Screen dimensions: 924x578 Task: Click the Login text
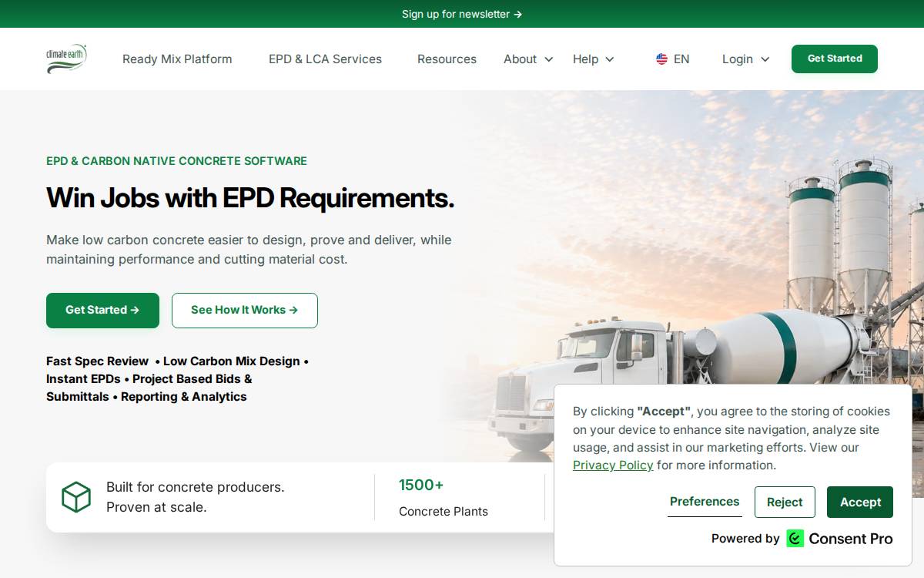pyautogui.click(x=737, y=59)
